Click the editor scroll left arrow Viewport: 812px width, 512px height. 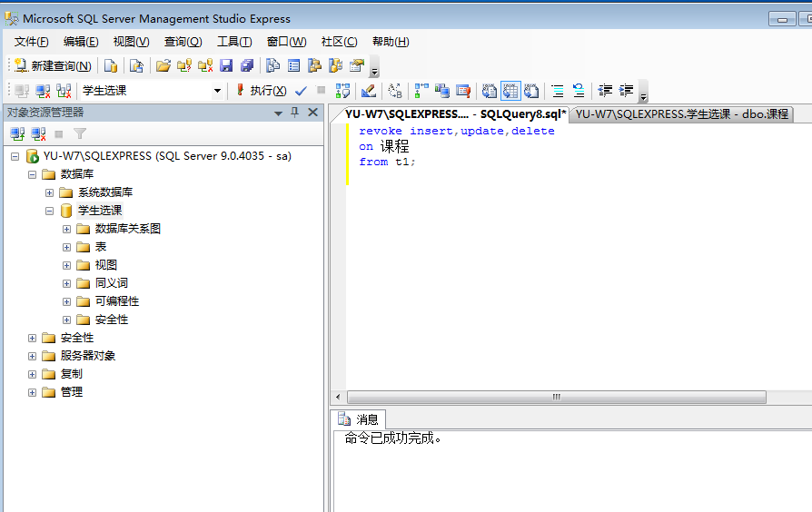point(338,397)
